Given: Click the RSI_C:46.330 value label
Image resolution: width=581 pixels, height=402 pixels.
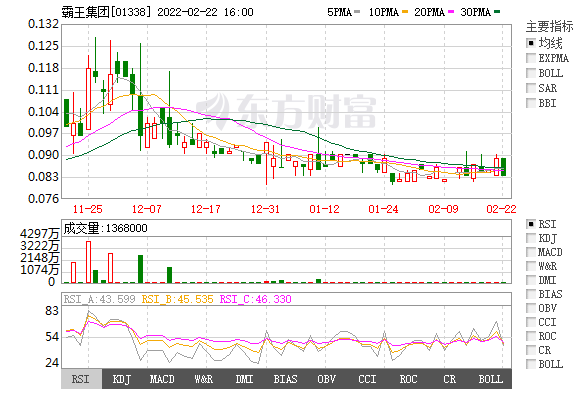Looking at the screenshot, I should (x=256, y=299).
